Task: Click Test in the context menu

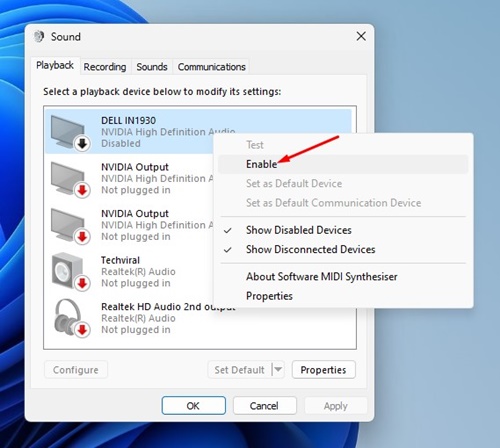Action: pos(343,145)
